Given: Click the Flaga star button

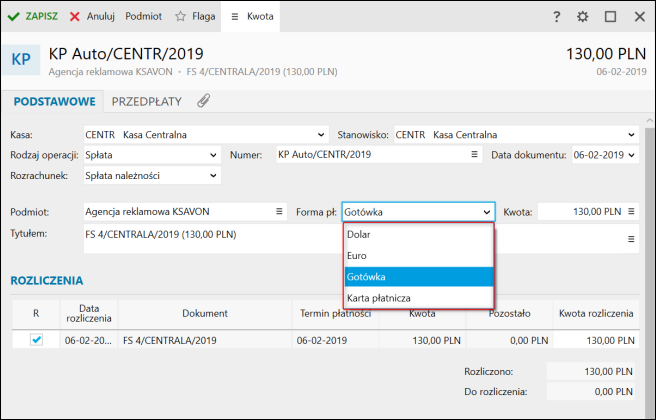Looking at the screenshot, I should 194,17.
